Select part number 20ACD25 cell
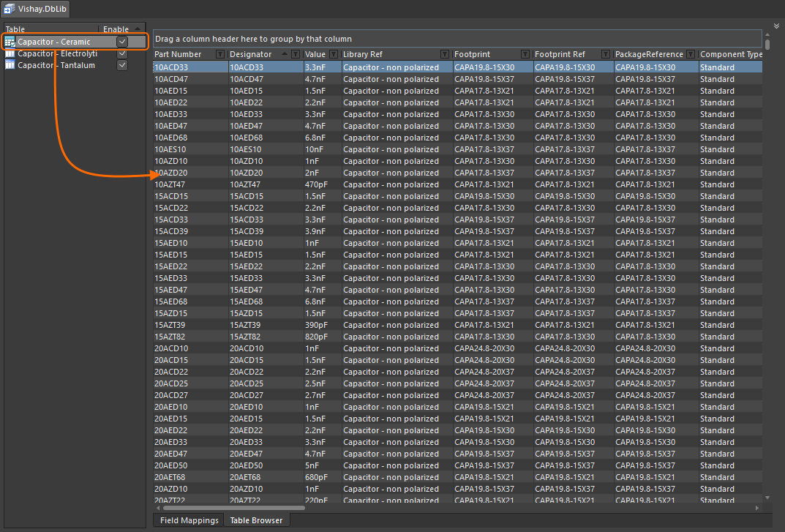 pyautogui.click(x=190, y=383)
